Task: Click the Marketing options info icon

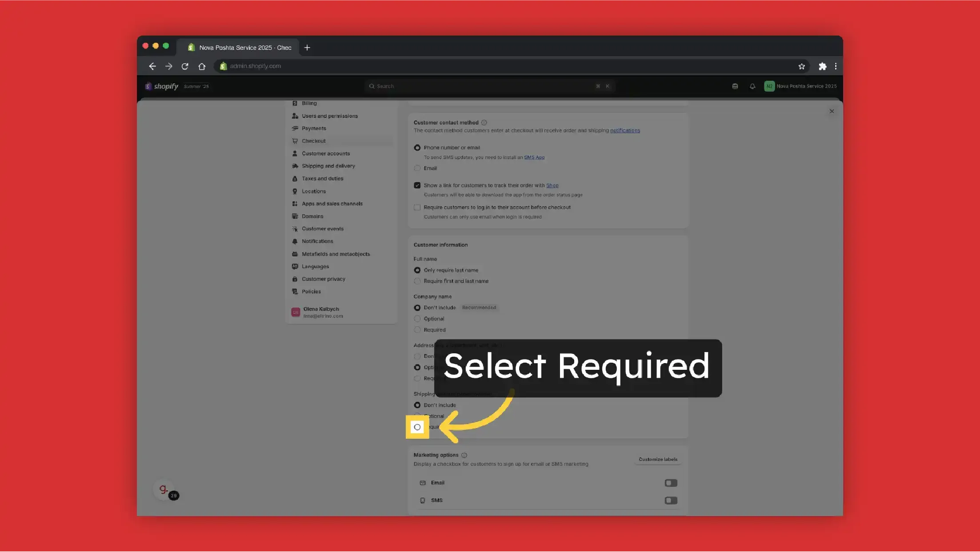Action: (464, 455)
